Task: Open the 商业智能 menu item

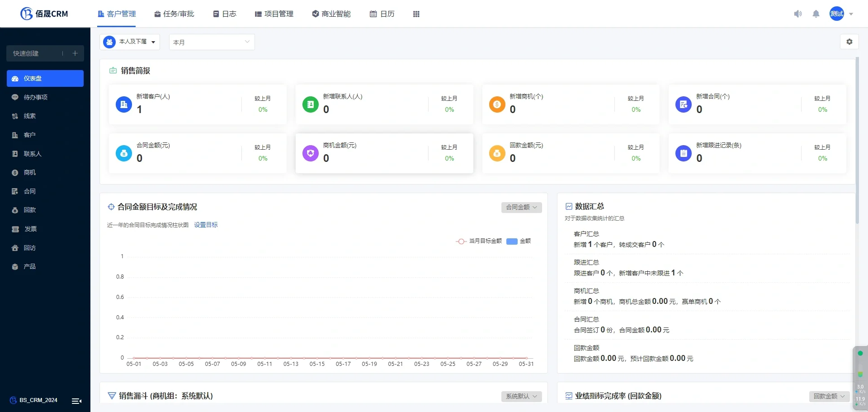Action: [x=331, y=14]
